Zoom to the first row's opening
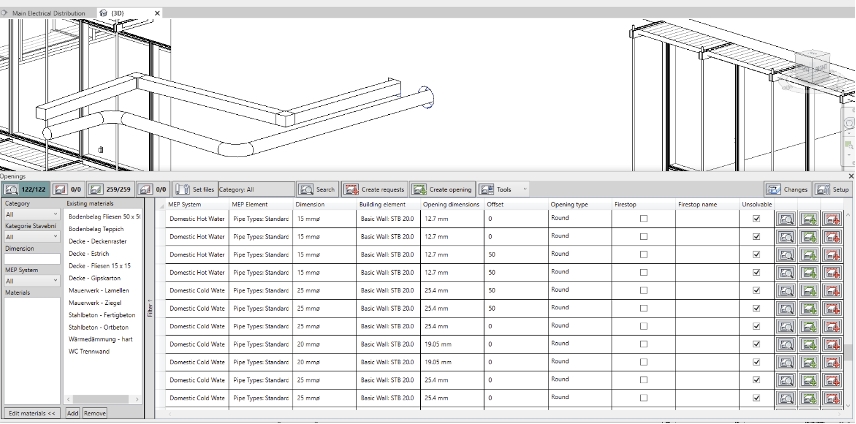 785,219
